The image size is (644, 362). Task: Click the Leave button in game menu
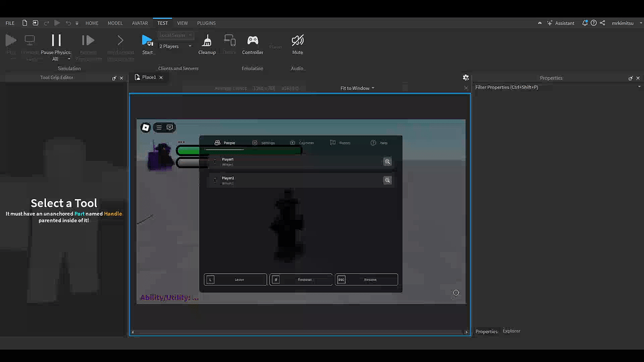(x=235, y=280)
